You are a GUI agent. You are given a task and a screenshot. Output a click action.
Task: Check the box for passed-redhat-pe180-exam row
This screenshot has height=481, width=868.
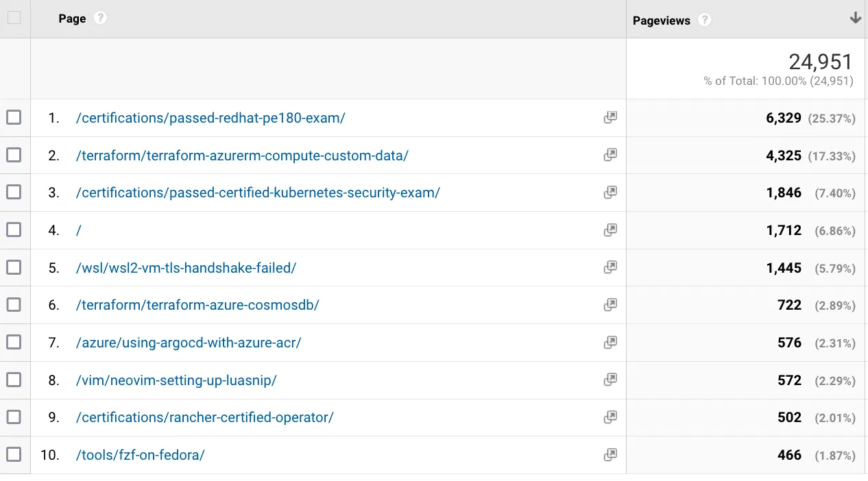coord(14,117)
